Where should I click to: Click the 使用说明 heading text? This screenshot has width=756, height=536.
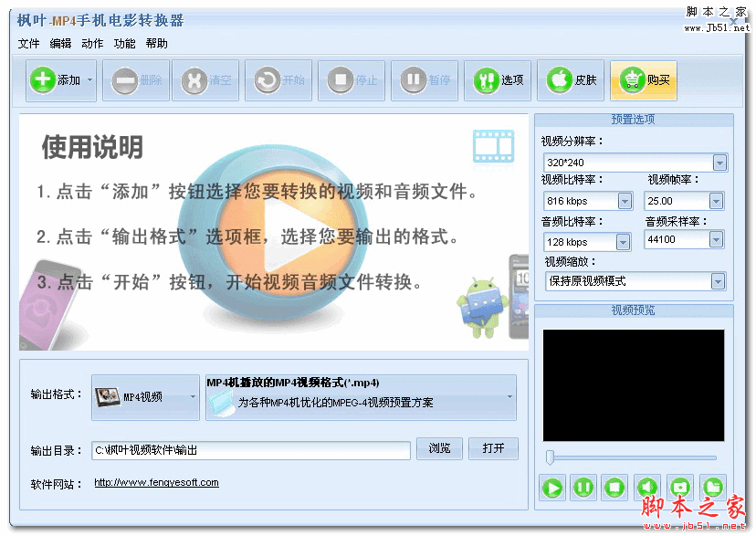[92, 147]
